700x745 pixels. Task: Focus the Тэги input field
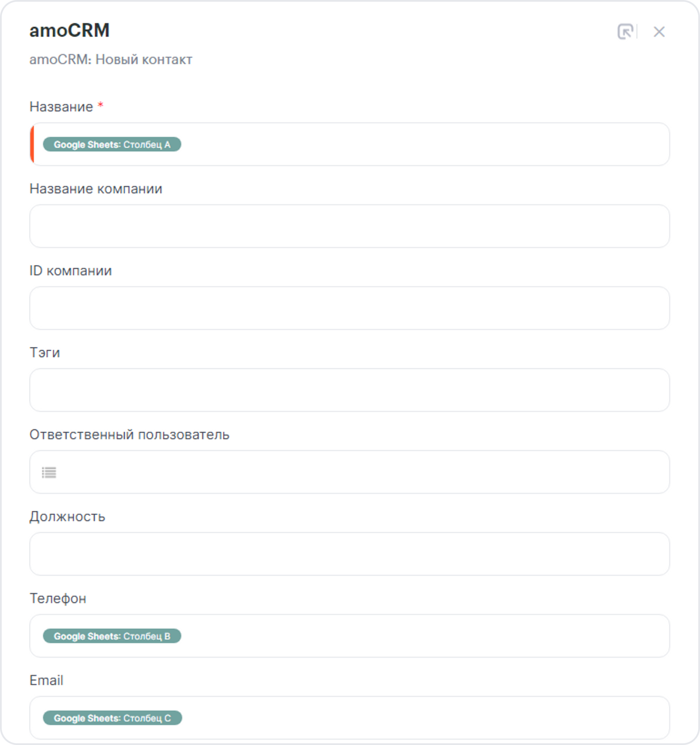click(350, 390)
